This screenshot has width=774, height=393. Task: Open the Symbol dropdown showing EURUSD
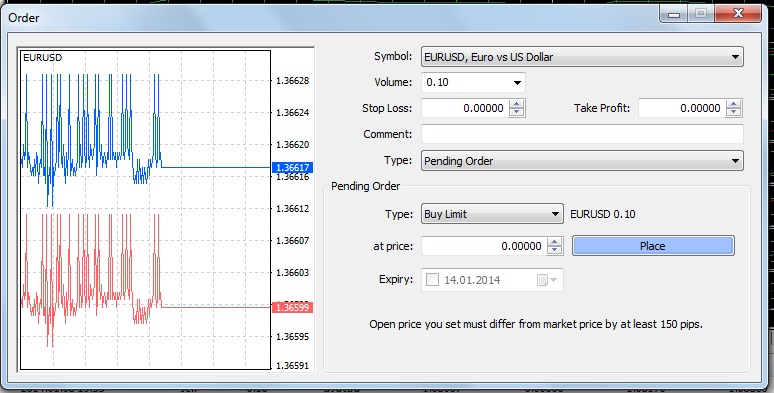[582, 57]
